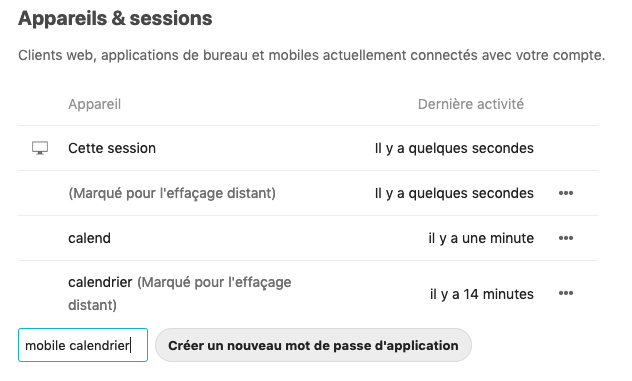The width and height of the screenshot is (632, 381).
Task: Click the il y a 14 minutes timestamp
Action: pyautogui.click(x=482, y=294)
